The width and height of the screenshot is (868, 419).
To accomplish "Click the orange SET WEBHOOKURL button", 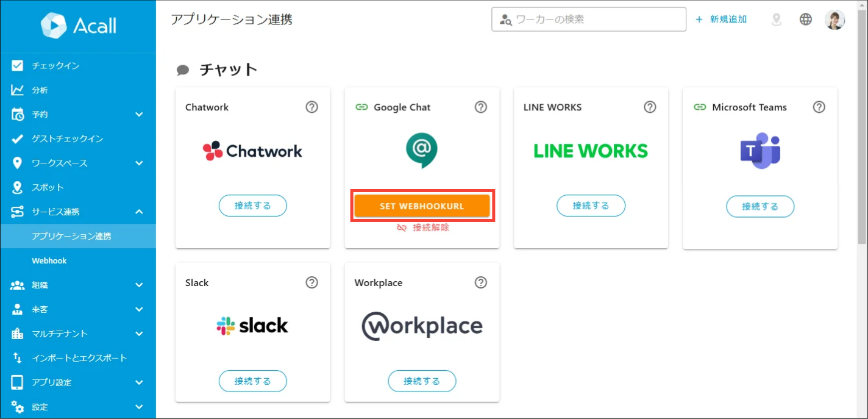I will pos(422,206).
